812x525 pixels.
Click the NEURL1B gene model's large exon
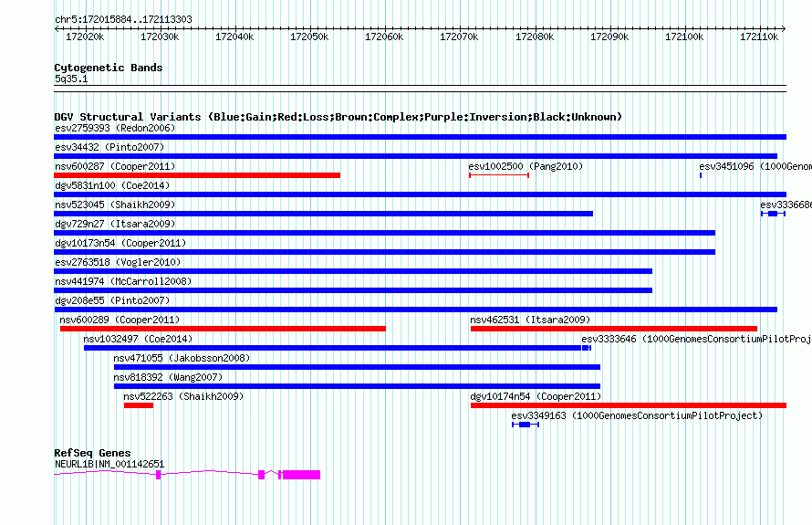[x=301, y=475]
